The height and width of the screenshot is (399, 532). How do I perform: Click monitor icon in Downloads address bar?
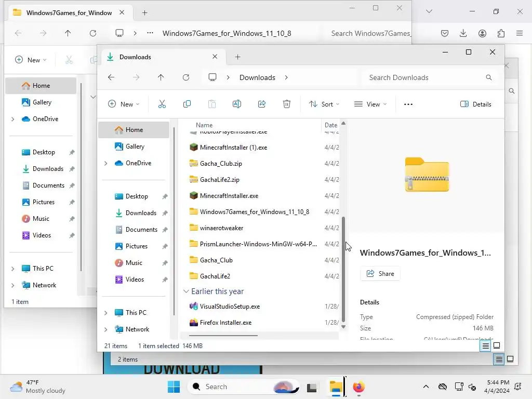(x=212, y=77)
